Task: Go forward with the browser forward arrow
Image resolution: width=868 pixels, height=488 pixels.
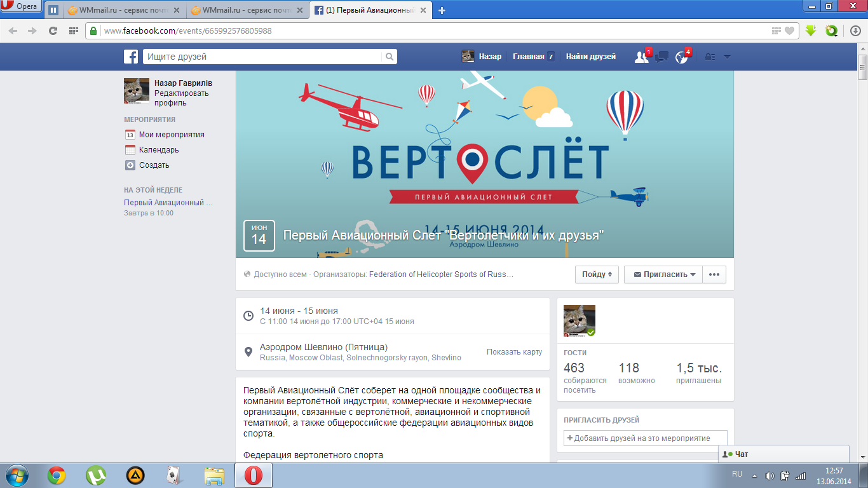Action: click(x=32, y=30)
